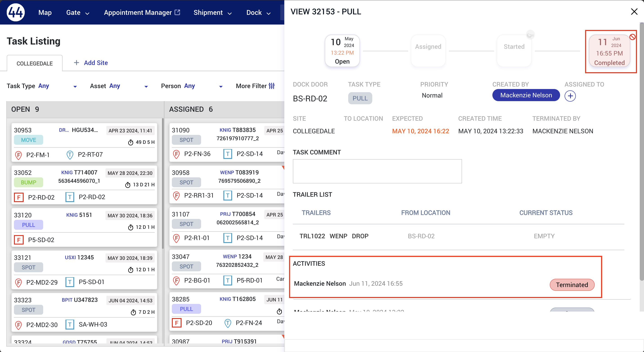
Task: Click the TRAILERS column header
Action: tap(316, 213)
